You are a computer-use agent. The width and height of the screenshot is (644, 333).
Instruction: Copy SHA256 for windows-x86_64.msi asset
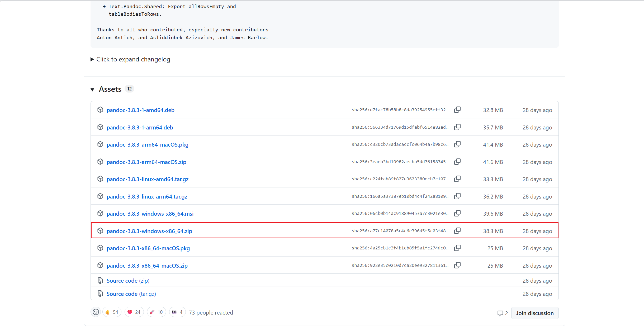[457, 213]
